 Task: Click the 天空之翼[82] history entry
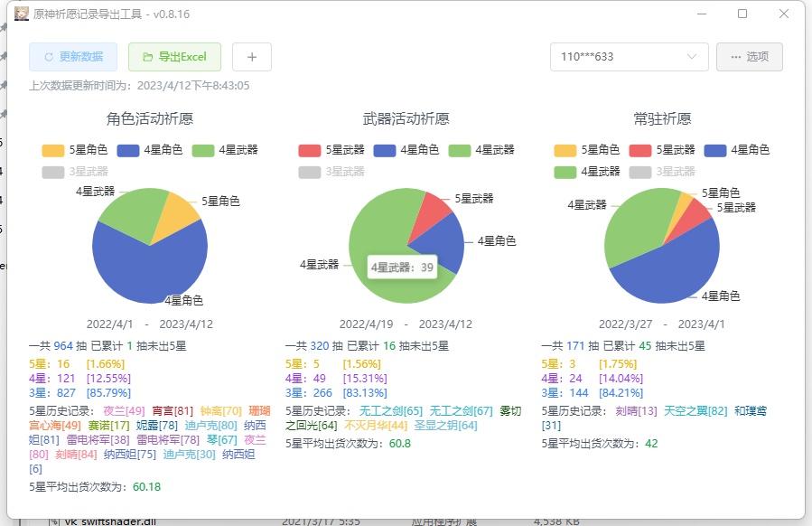point(695,411)
